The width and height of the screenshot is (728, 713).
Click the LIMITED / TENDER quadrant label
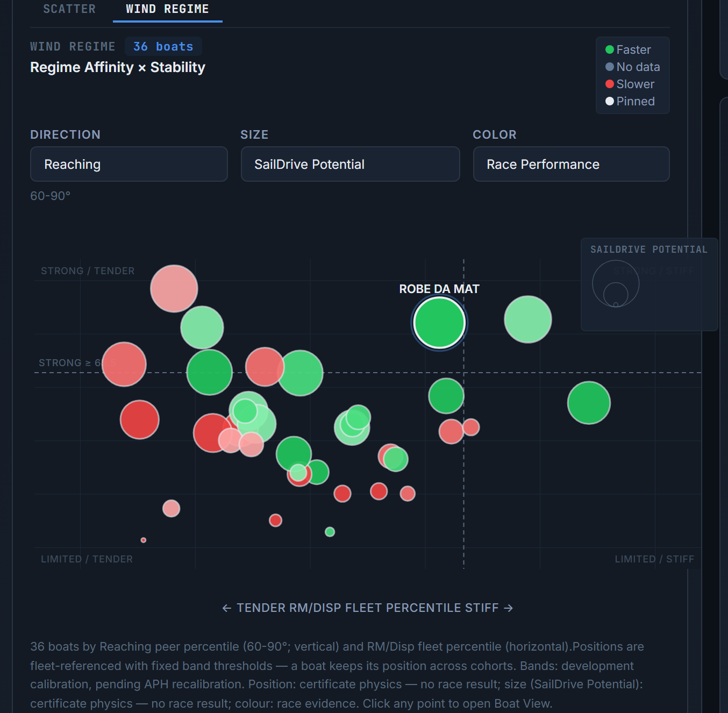(x=87, y=559)
